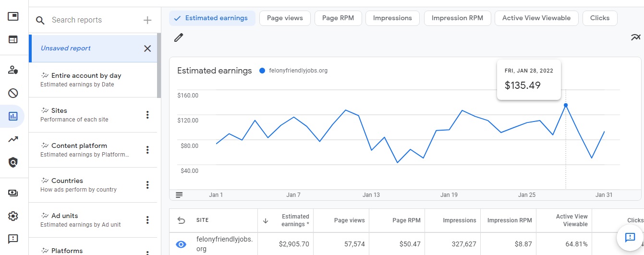Click the 57,574 page views cell

coord(354,244)
